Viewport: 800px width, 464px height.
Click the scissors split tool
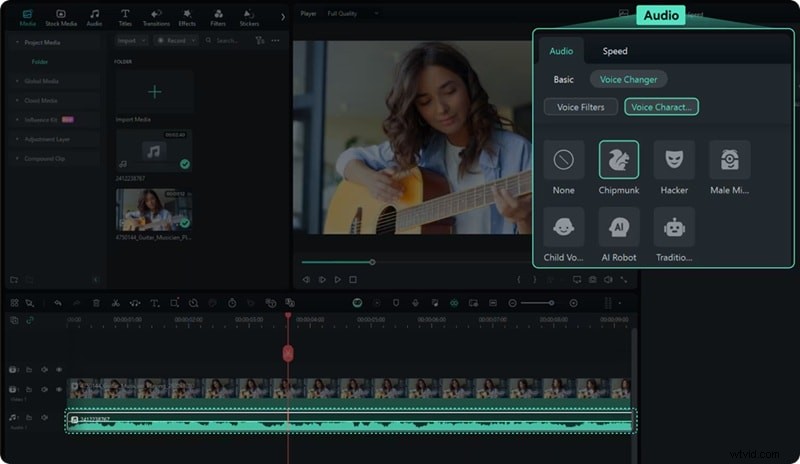point(116,303)
